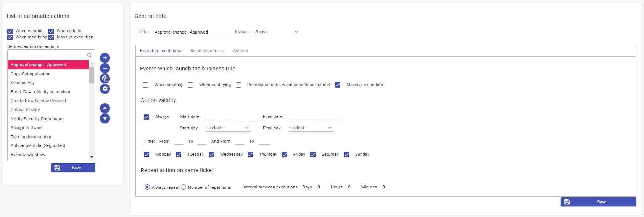Enable the When creating event checkbox

(146, 85)
